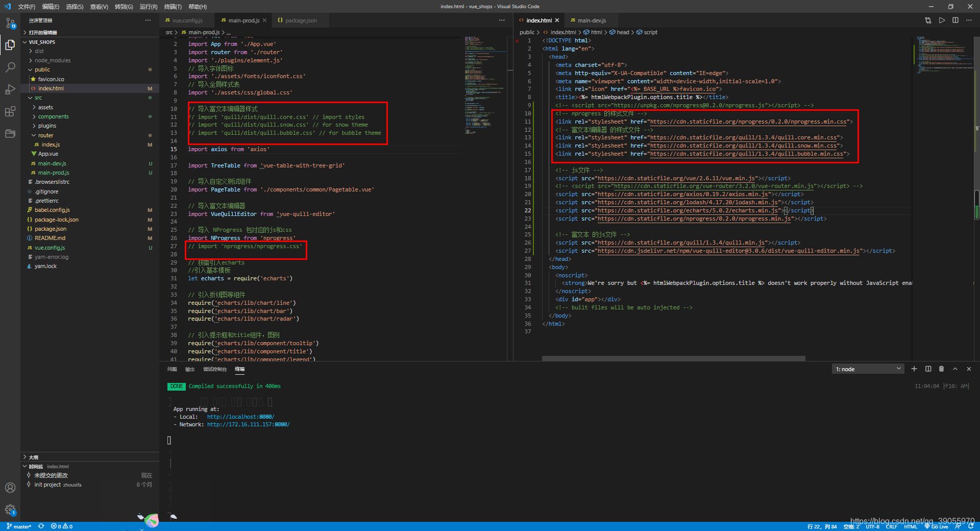Open the Network http://172.16.111.157:8080/ link
Image resolution: width=980 pixels, height=531 pixels.
[x=248, y=424]
